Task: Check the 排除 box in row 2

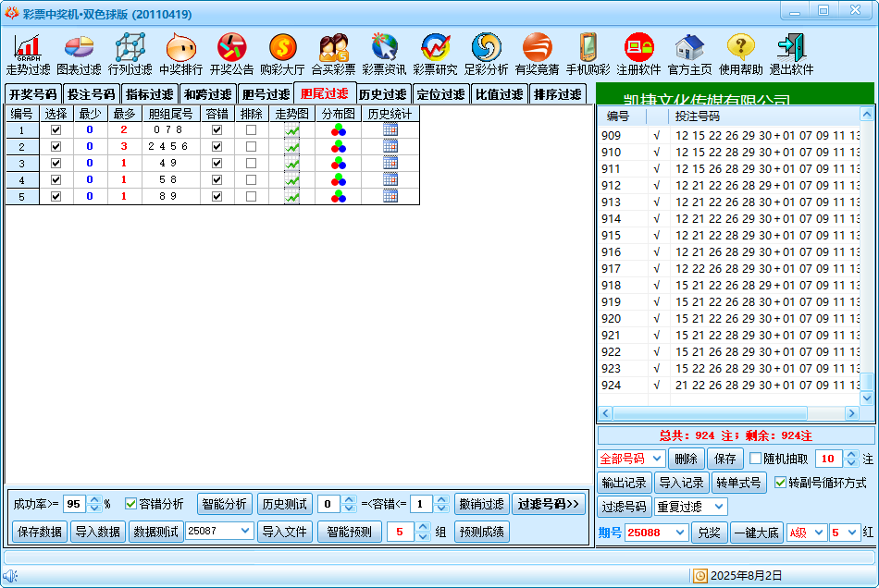Action: pyautogui.click(x=251, y=147)
